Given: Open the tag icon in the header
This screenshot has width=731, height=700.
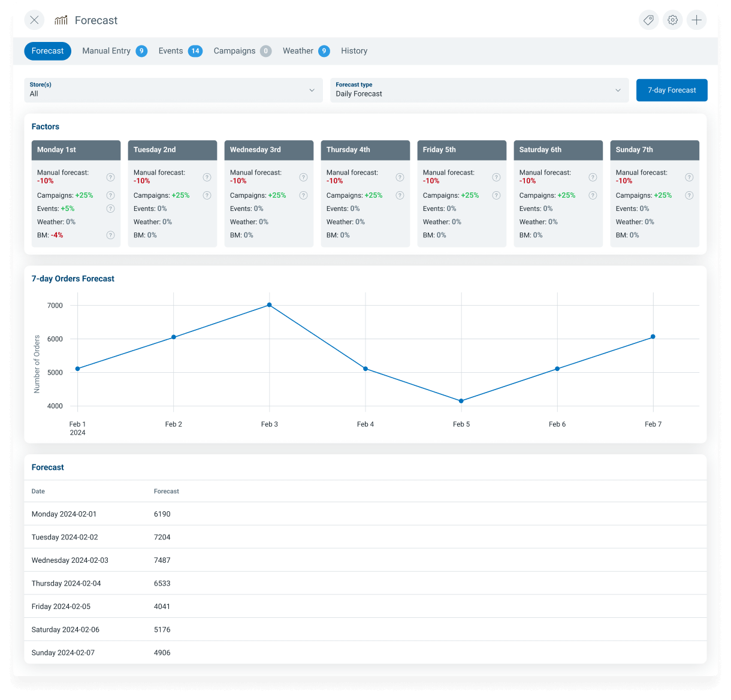Looking at the screenshot, I should [648, 20].
